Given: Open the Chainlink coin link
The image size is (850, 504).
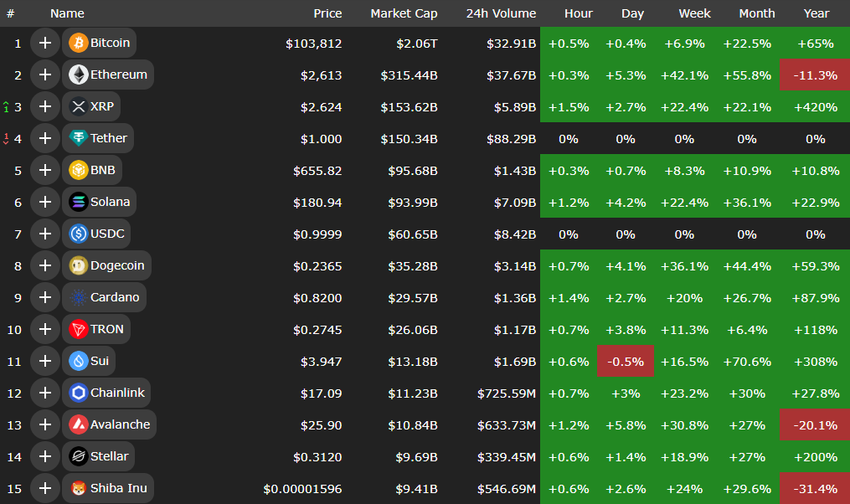Looking at the screenshot, I should pos(106,393).
